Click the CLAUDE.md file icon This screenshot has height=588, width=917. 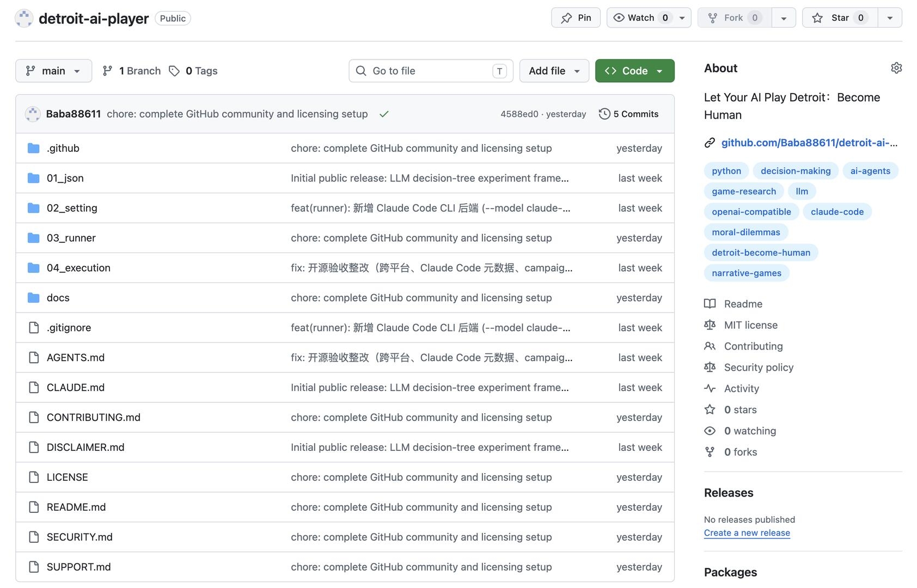point(34,388)
